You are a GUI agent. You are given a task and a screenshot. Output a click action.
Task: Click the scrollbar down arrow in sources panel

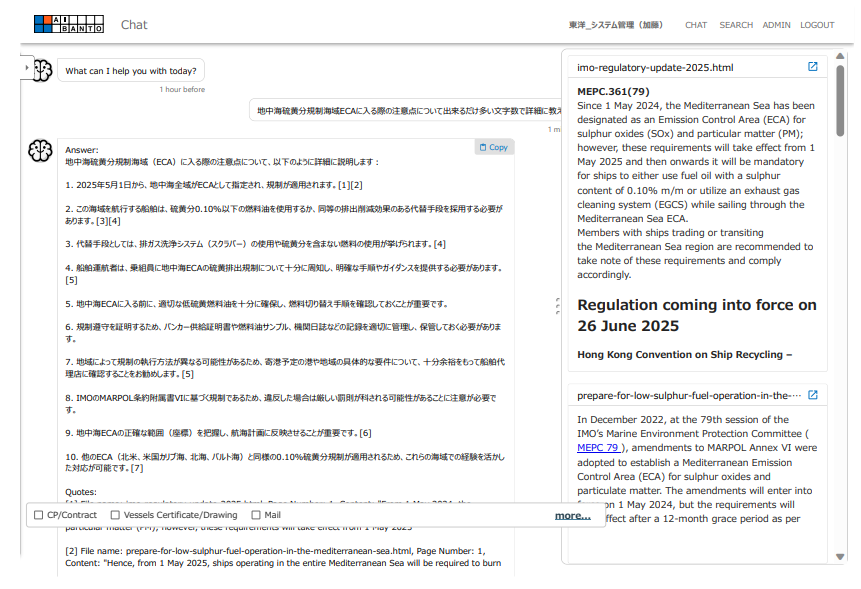click(840, 556)
